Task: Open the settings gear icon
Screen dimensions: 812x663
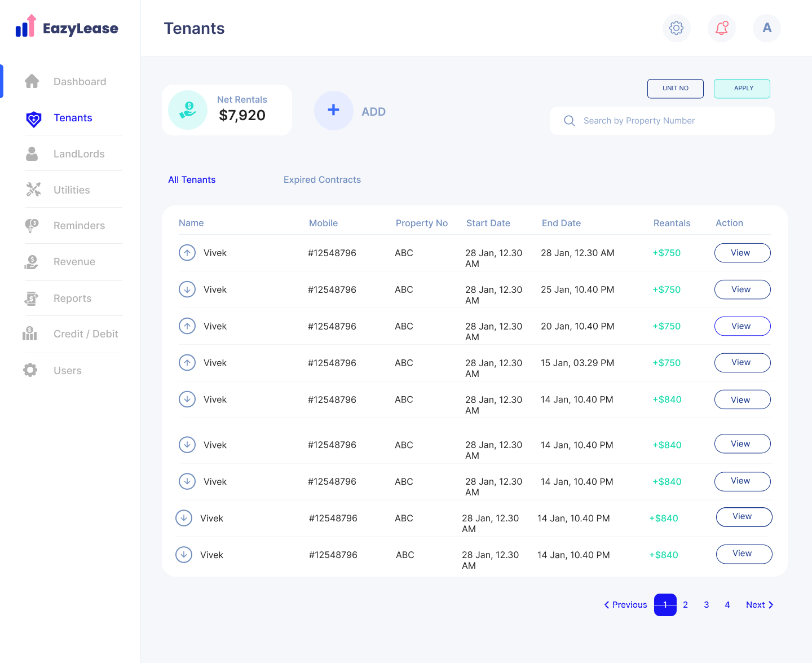Action: point(676,28)
